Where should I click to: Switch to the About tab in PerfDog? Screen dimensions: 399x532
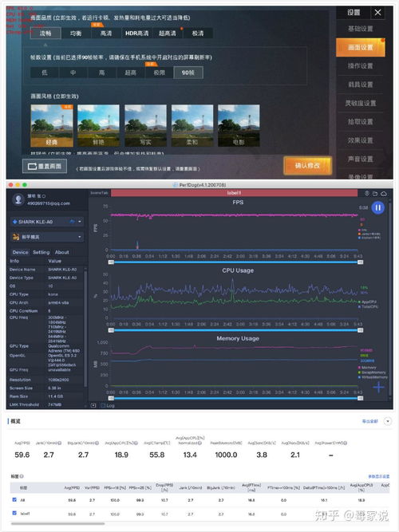click(61, 252)
